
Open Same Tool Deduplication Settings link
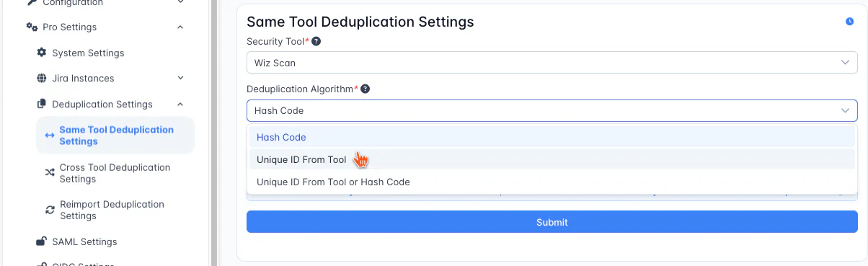point(115,136)
